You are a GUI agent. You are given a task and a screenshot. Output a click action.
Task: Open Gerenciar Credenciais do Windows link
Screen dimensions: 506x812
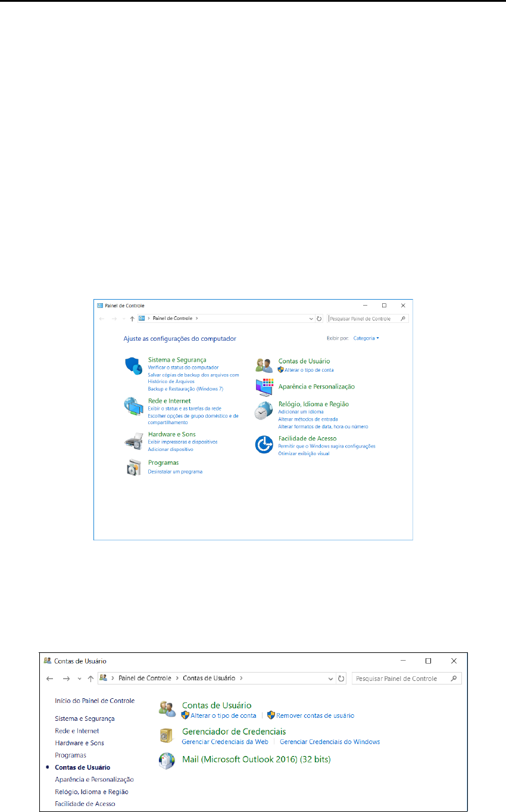[x=330, y=742]
